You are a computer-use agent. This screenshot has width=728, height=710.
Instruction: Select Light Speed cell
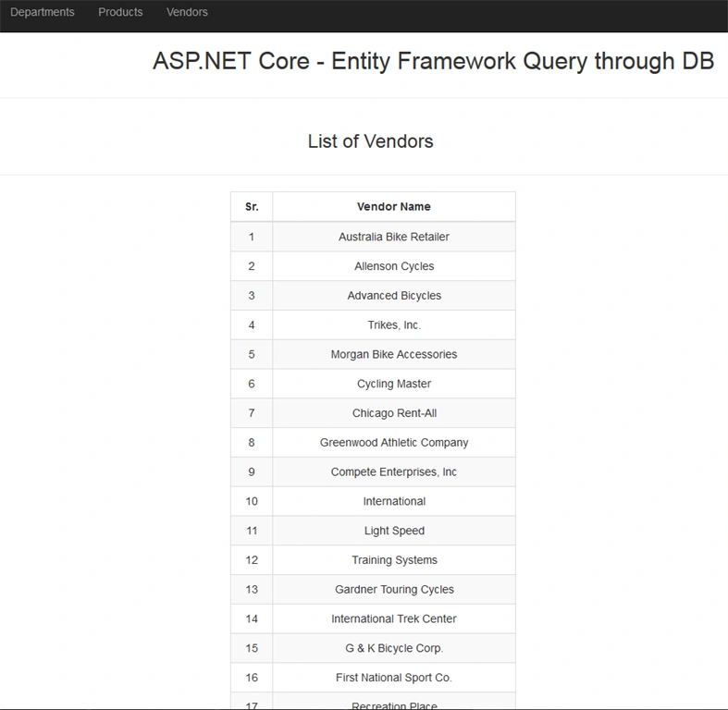[x=394, y=531]
